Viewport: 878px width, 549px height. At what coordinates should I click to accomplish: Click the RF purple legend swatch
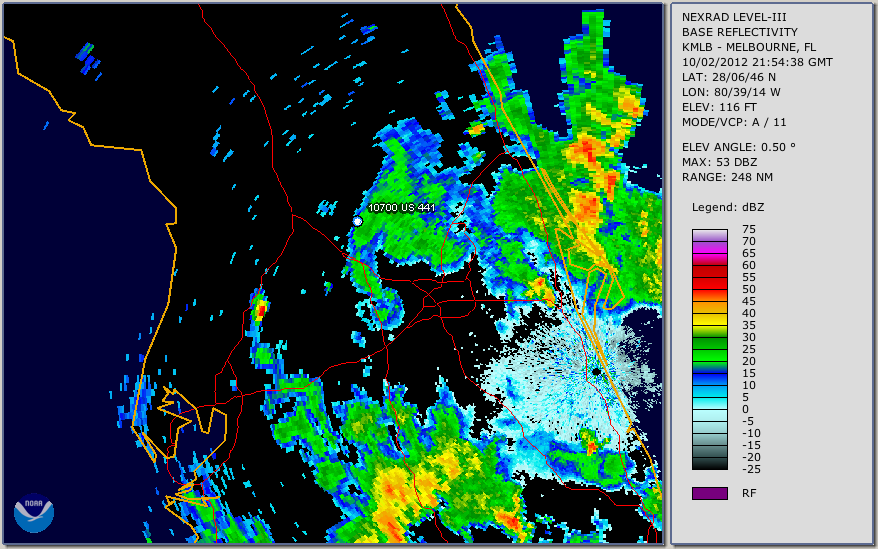coord(709,493)
